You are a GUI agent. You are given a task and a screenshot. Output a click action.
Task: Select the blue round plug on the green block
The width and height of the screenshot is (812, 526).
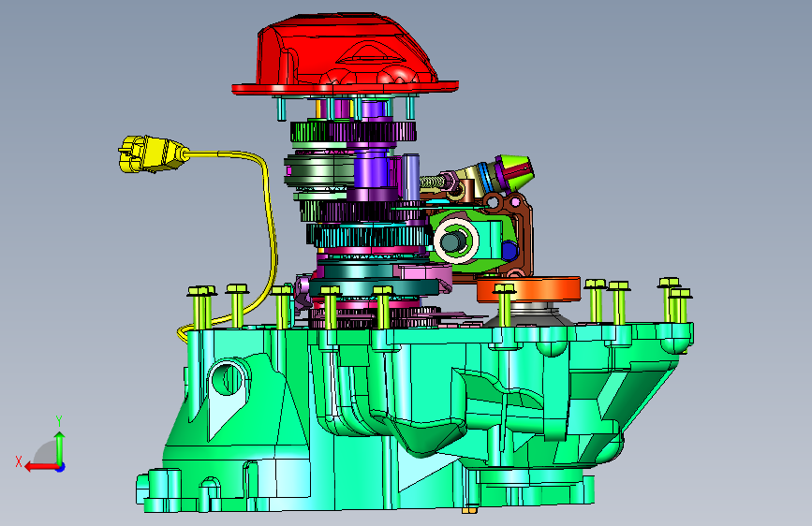pyautogui.click(x=509, y=251)
